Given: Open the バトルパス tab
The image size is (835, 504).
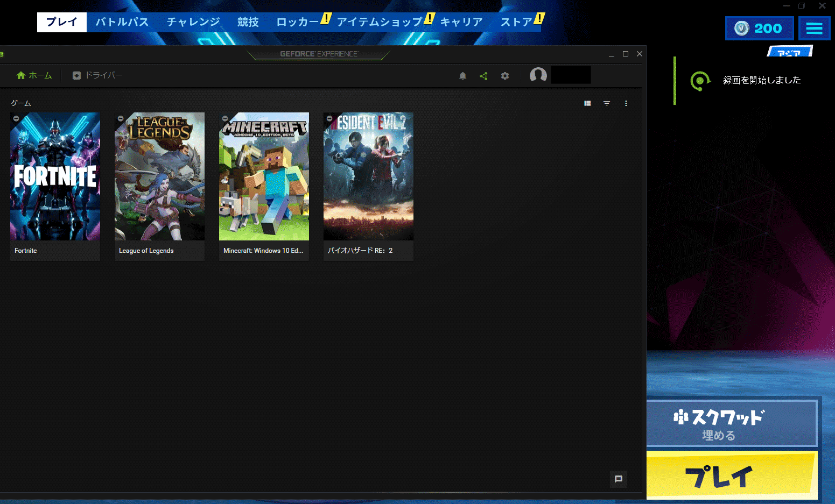Looking at the screenshot, I should tap(122, 22).
